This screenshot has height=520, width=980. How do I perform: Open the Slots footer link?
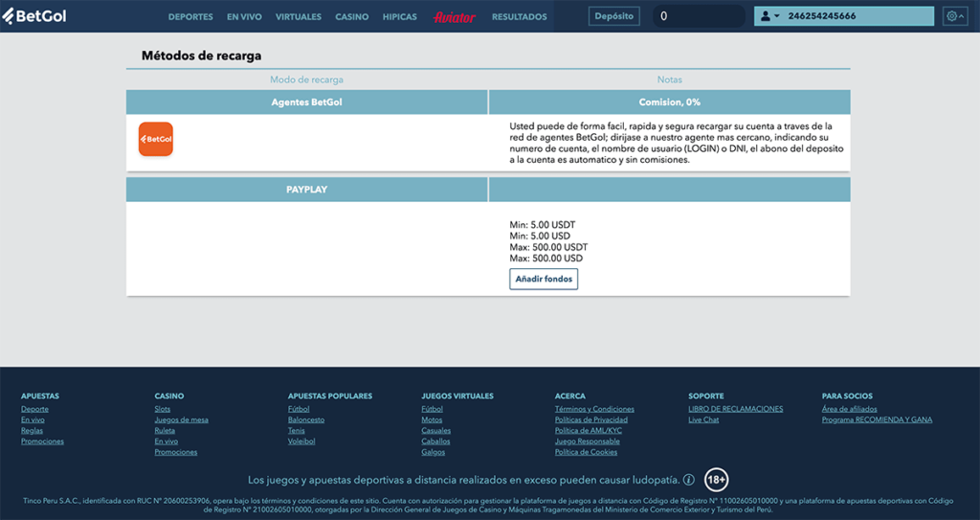coord(163,409)
